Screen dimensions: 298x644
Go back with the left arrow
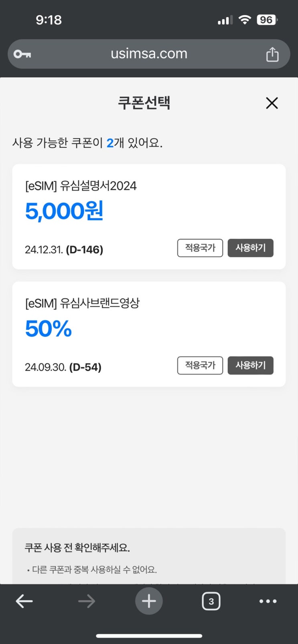coord(24,601)
